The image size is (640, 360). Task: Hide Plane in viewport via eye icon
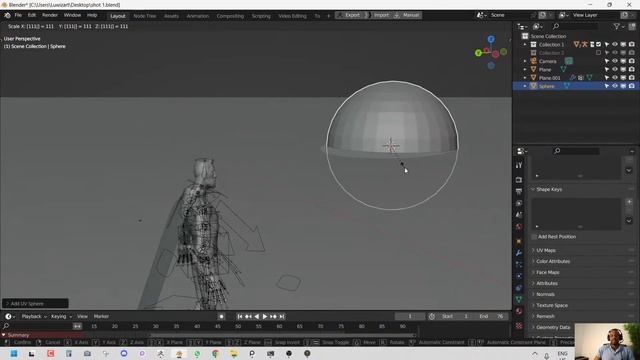coord(615,69)
